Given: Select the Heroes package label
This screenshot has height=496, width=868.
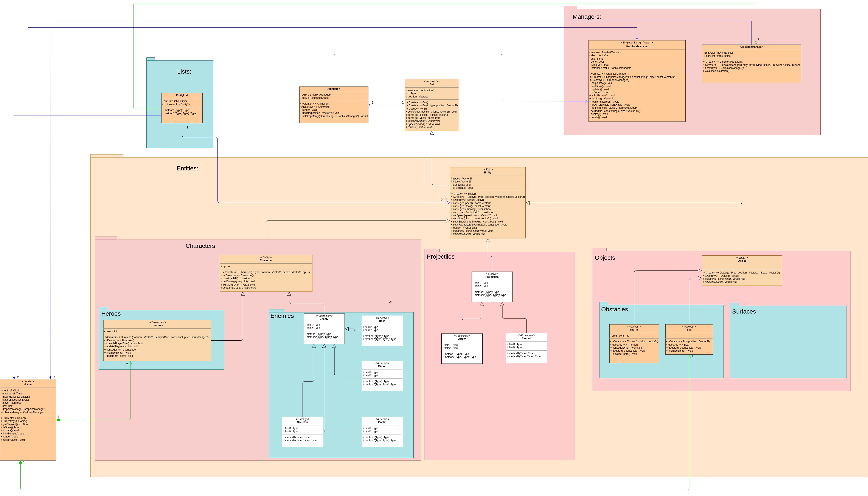Looking at the screenshot, I should click(111, 314).
